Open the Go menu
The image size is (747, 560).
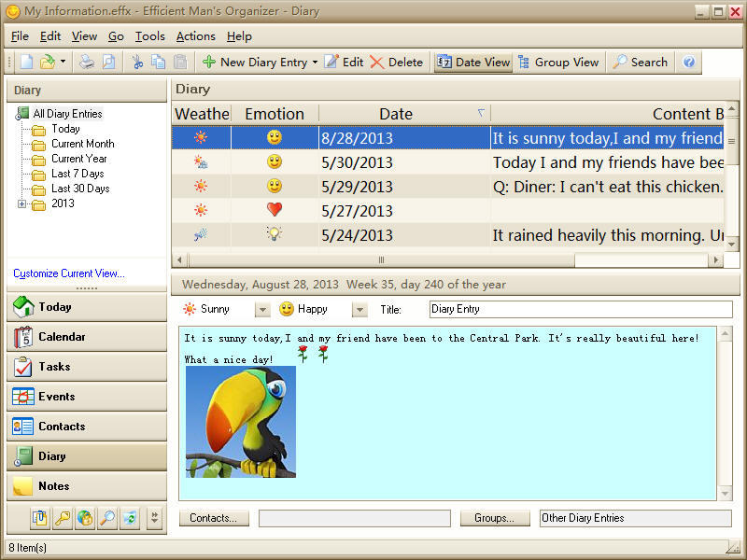(x=116, y=36)
